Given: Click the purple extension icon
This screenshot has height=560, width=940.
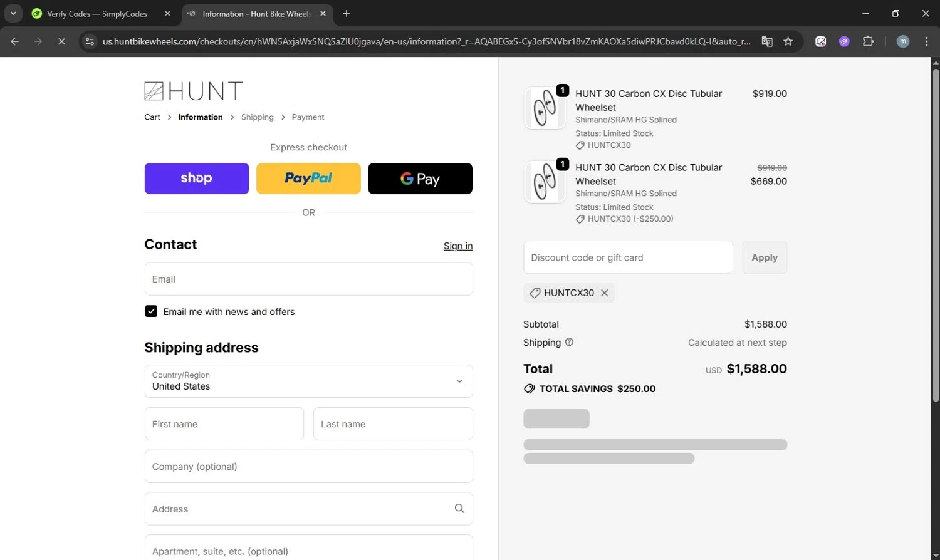Looking at the screenshot, I should coord(845,41).
